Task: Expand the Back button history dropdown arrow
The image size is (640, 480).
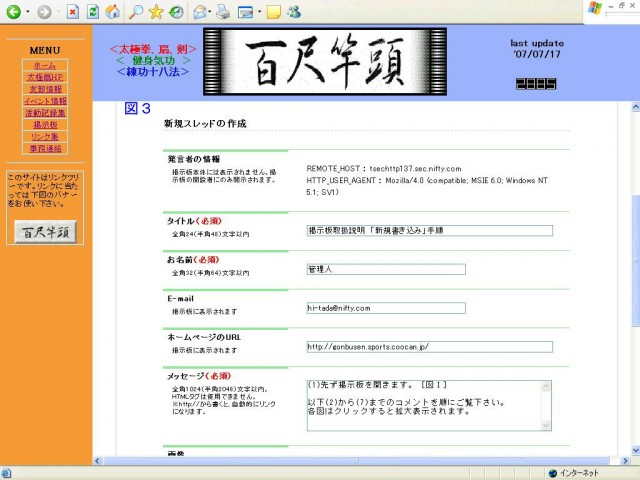Action: [x=28, y=12]
